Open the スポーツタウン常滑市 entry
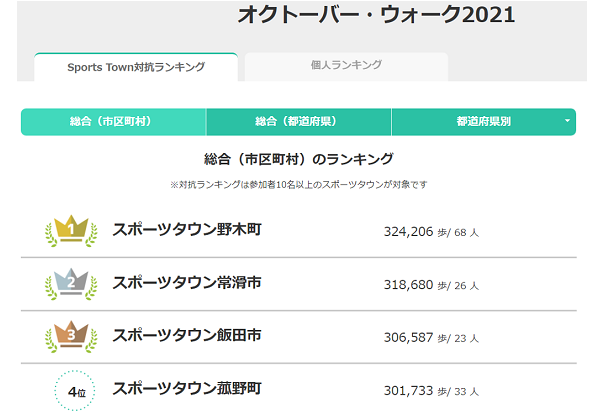Image resolution: width=608 pixels, height=413 pixels. 187,283
